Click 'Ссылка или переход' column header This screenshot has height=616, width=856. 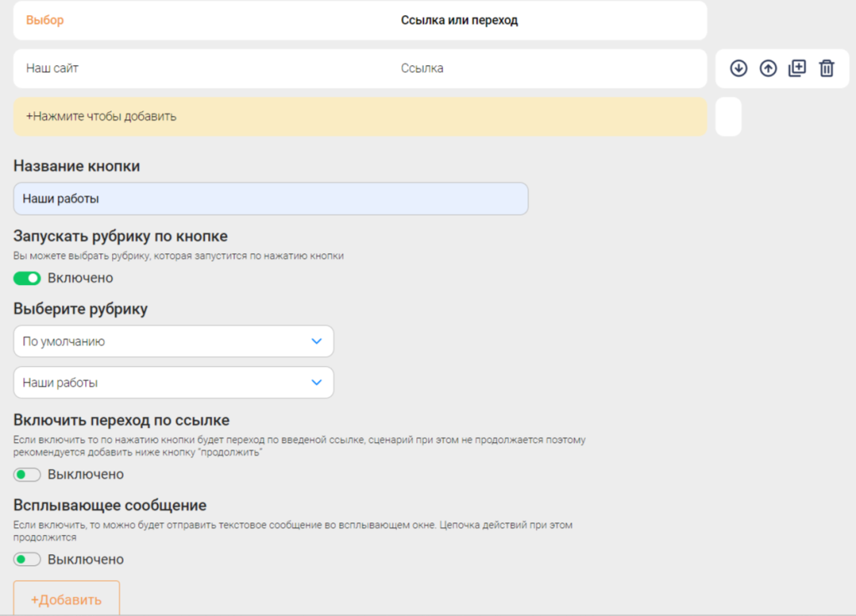459,20
